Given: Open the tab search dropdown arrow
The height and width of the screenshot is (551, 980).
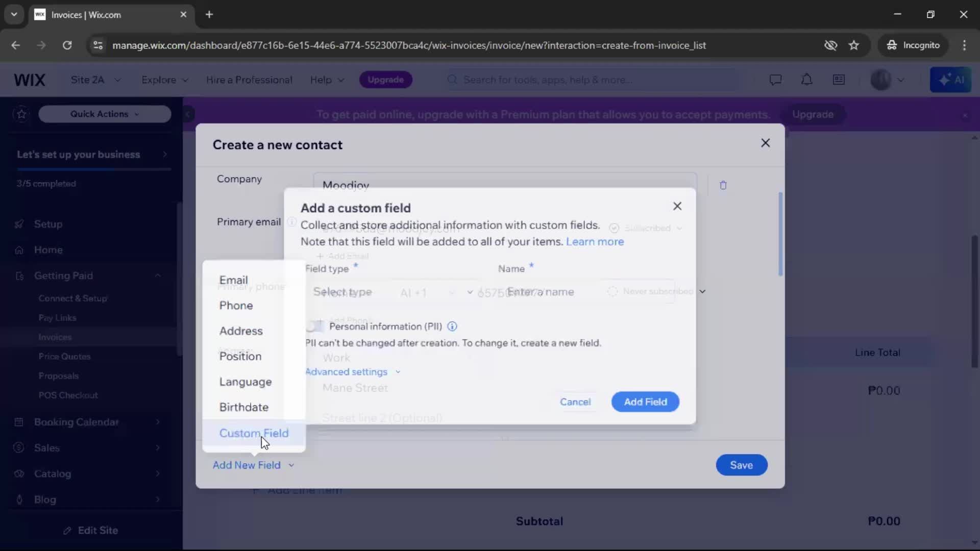Looking at the screenshot, I should pos(14,15).
